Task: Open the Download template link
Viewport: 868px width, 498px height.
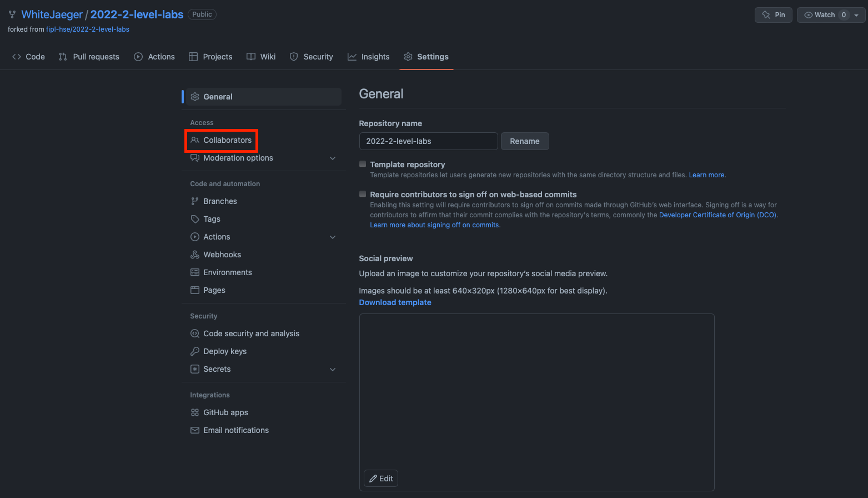Action: (395, 302)
